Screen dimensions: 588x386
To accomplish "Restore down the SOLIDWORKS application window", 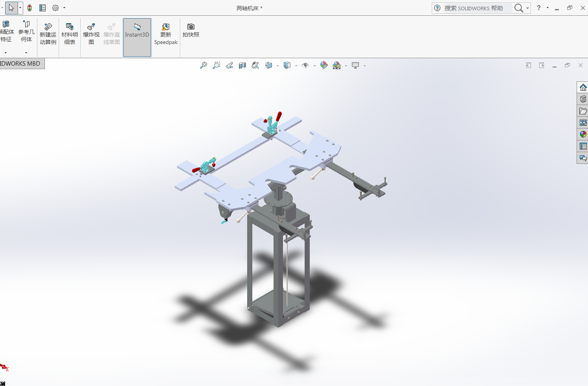I will (570, 8).
